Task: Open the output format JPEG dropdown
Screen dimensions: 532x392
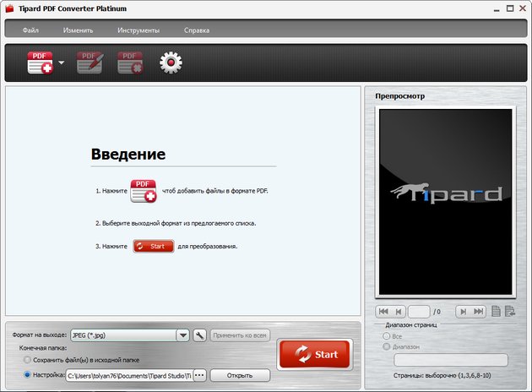Action: click(x=182, y=335)
